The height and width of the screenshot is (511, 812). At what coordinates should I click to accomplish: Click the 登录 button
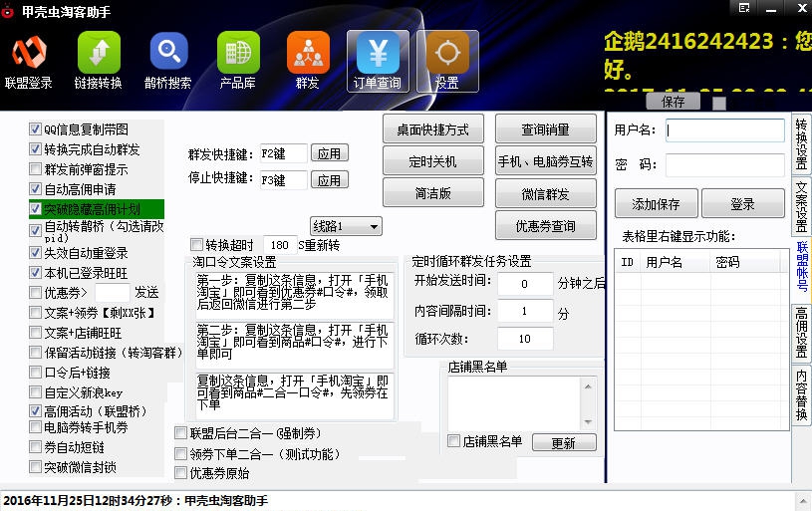click(x=742, y=203)
